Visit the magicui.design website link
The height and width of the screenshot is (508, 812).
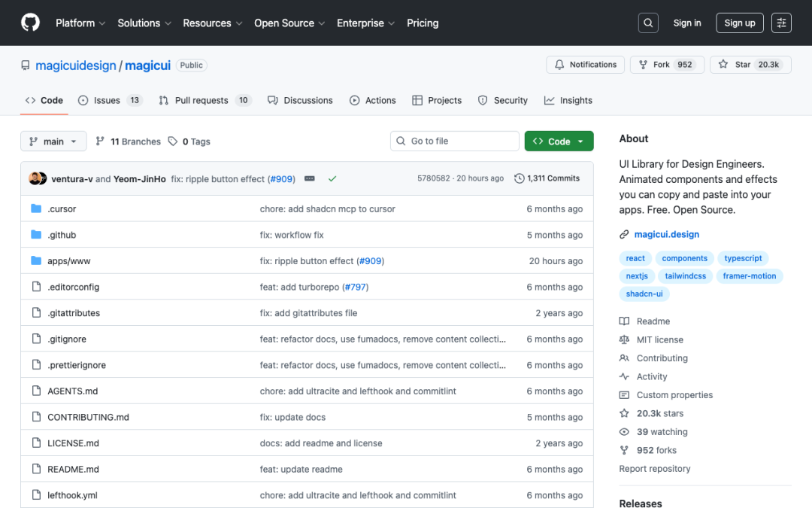click(x=666, y=234)
